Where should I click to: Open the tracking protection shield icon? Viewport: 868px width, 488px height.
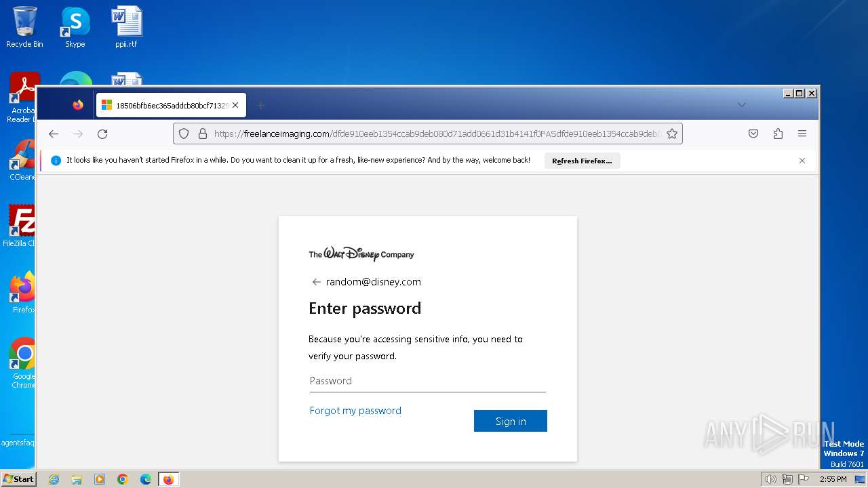184,134
